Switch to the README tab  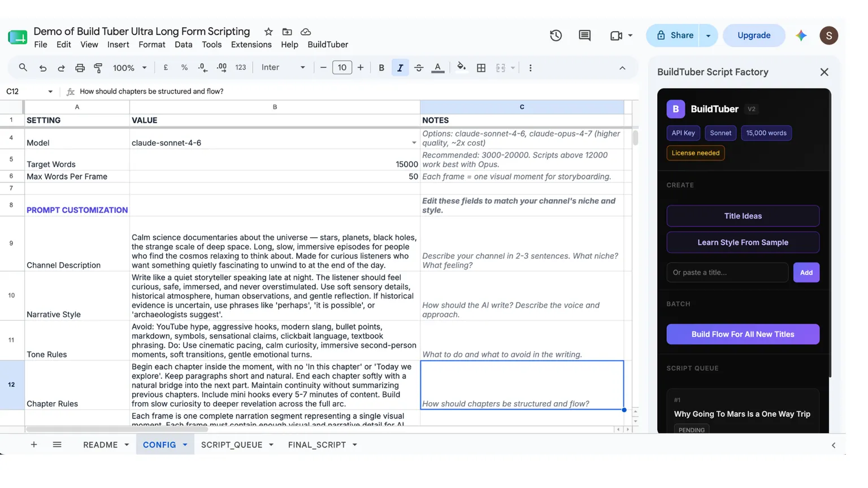point(101,445)
